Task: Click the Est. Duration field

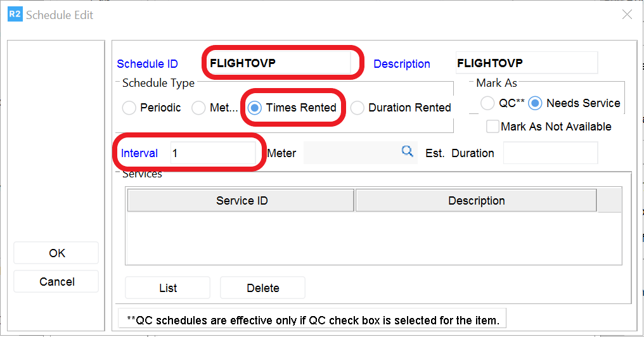Action: 550,153
